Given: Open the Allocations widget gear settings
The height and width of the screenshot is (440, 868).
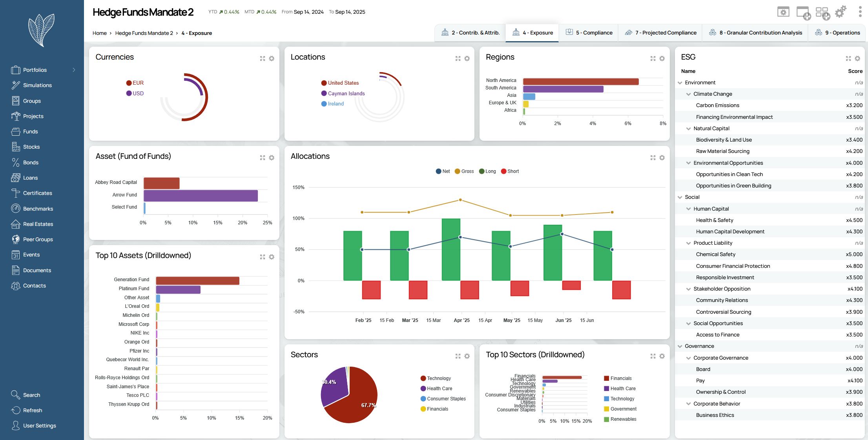Looking at the screenshot, I should click(x=662, y=158).
